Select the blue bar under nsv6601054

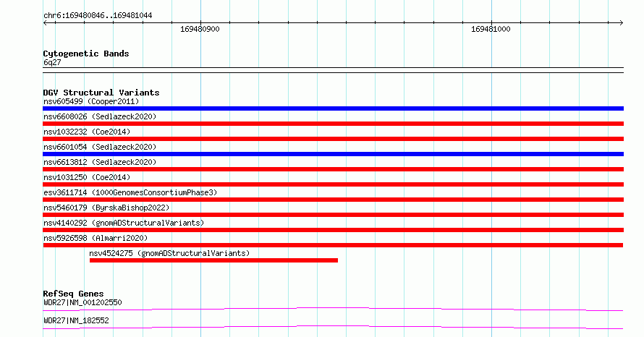(x=333, y=154)
